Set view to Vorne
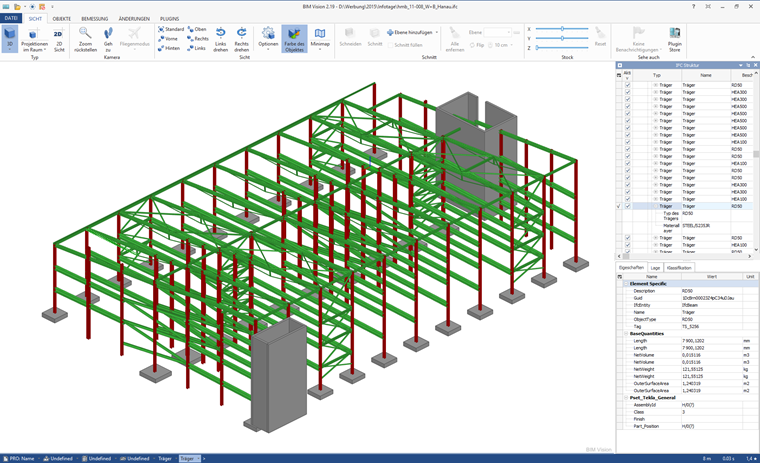 point(168,39)
